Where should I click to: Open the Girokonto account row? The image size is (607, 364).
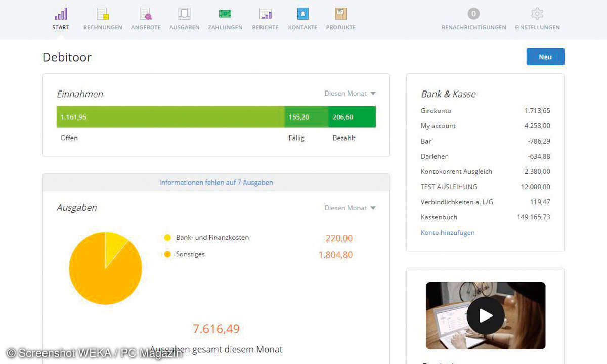[486, 111]
